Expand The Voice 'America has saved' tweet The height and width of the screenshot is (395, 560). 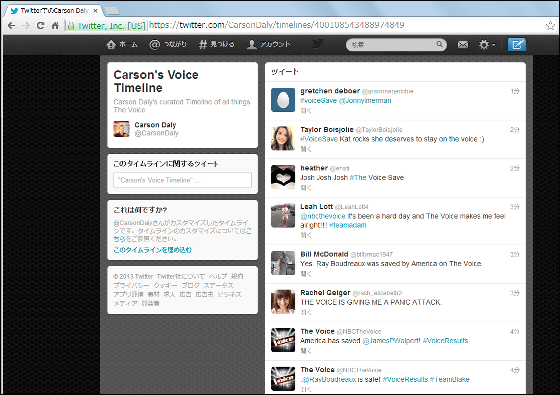[x=306, y=351]
